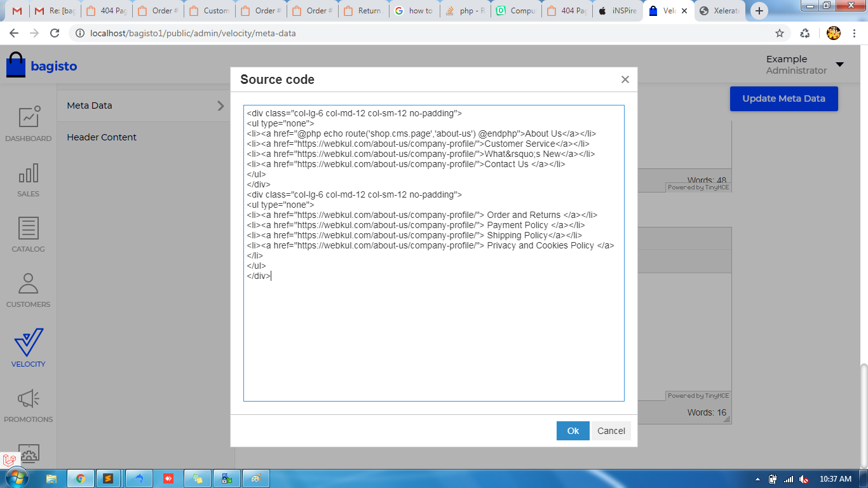Open the Customers sidebar icon

[x=29, y=290]
